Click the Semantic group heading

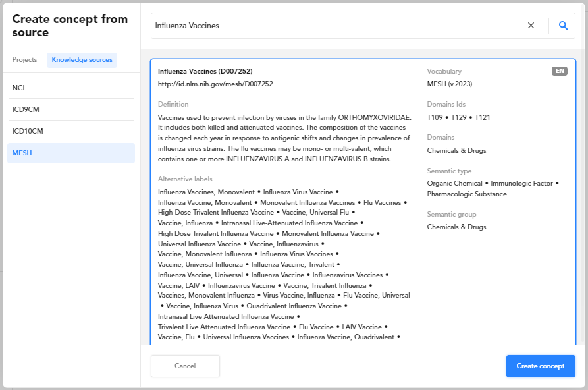coord(451,215)
